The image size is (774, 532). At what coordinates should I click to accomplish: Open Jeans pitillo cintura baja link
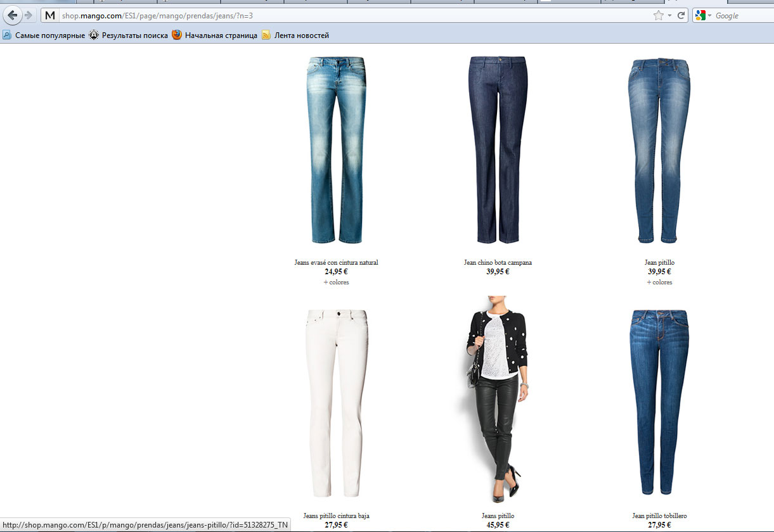coord(336,516)
